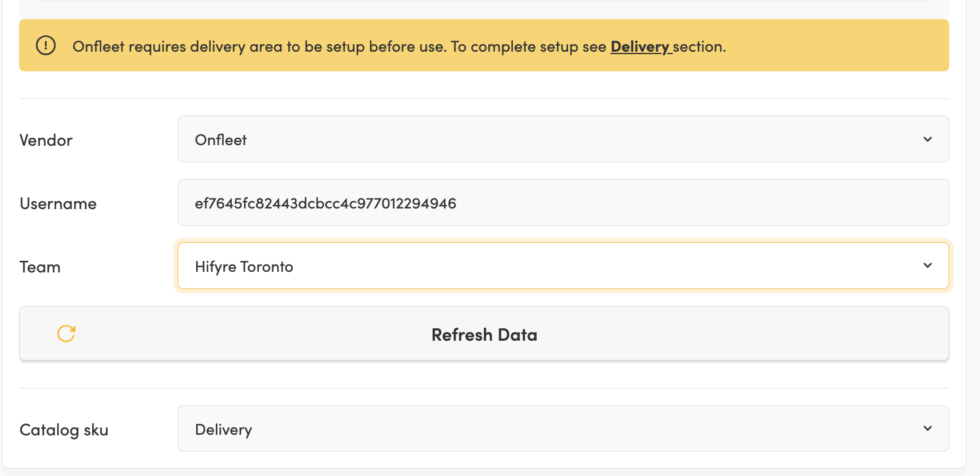Click the Team dropdown chevron arrow

(x=928, y=266)
